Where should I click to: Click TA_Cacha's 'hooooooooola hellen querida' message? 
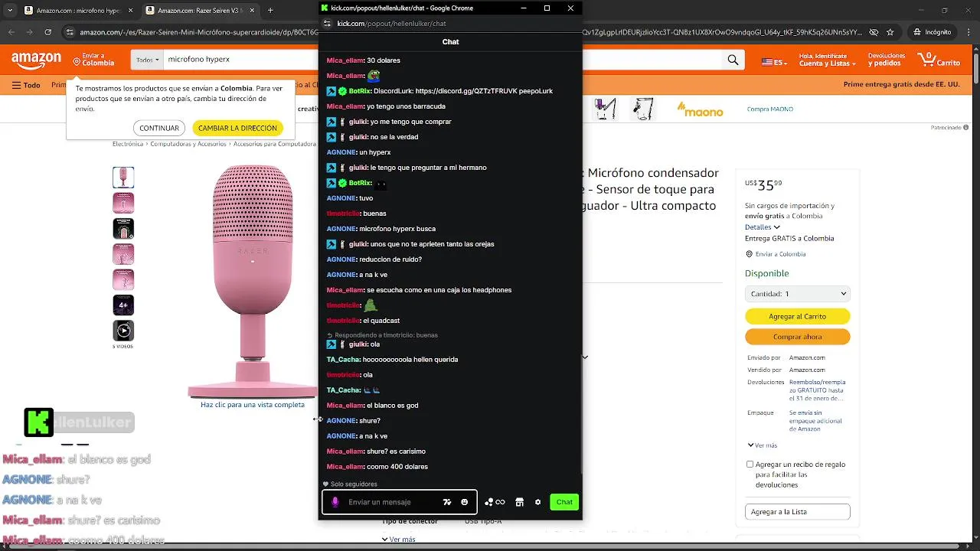click(x=392, y=360)
